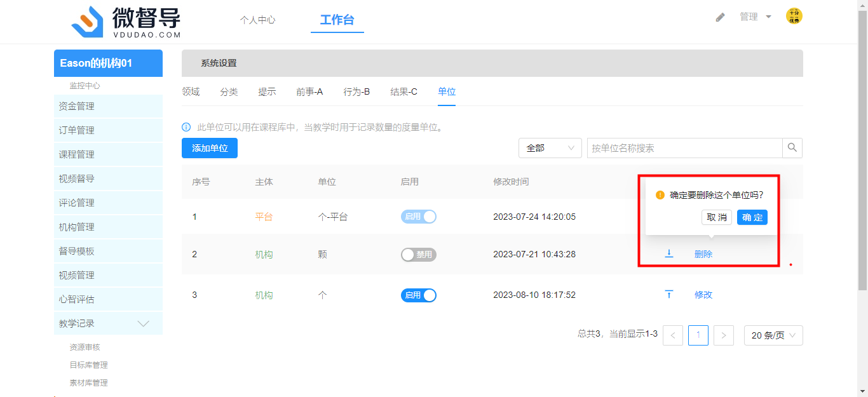Open the 前事-A settings tab
This screenshot has width=868, height=397.
coord(309,91)
